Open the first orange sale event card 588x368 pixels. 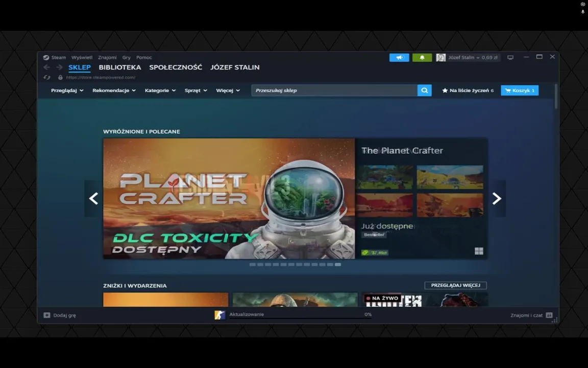point(166,300)
